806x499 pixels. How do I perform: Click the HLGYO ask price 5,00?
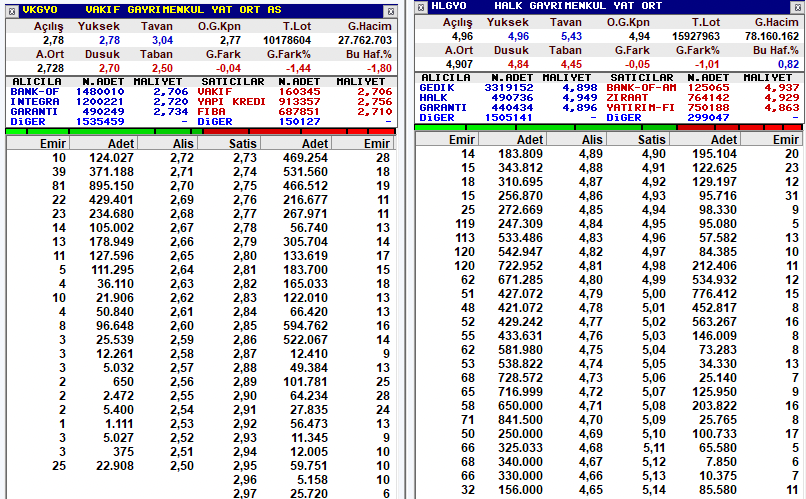pyautogui.click(x=653, y=294)
